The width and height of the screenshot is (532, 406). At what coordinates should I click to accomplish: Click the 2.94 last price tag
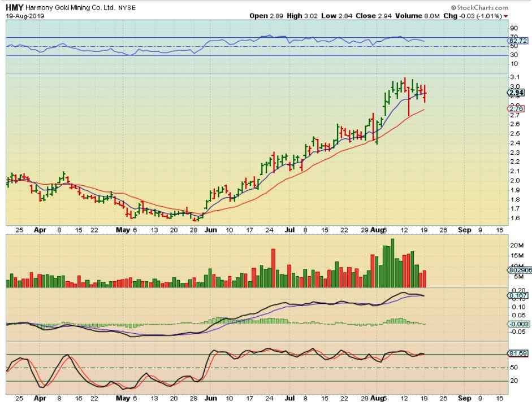coord(516,93)
